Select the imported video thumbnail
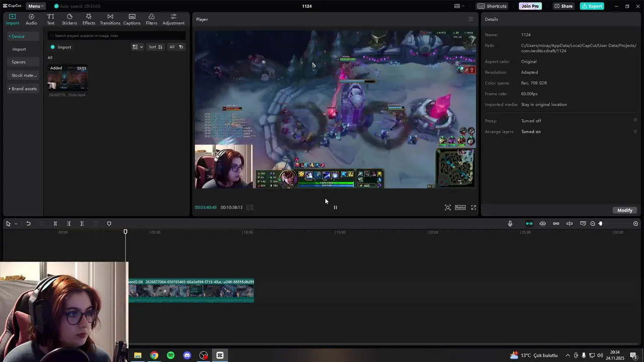This screenshot has height=362, width=644. coord(67,77)
